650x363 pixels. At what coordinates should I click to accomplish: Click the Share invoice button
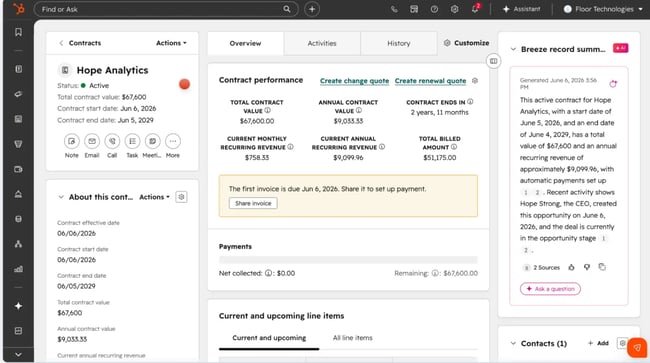(253, 203)
